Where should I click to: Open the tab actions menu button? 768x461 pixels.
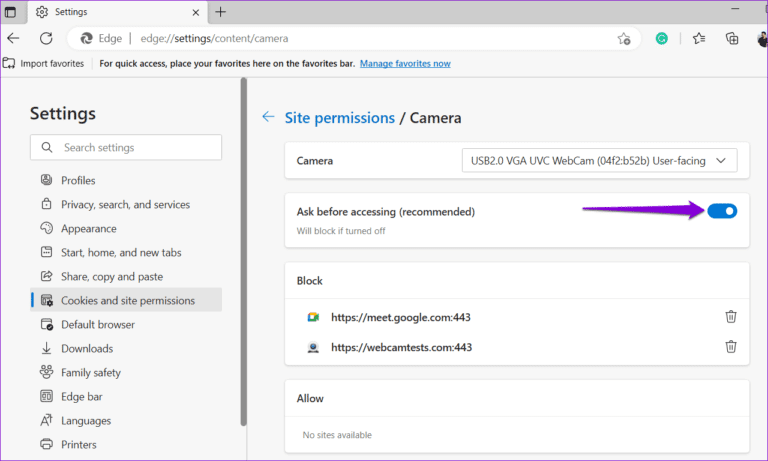pyautogui.click(x=11, y=12)
